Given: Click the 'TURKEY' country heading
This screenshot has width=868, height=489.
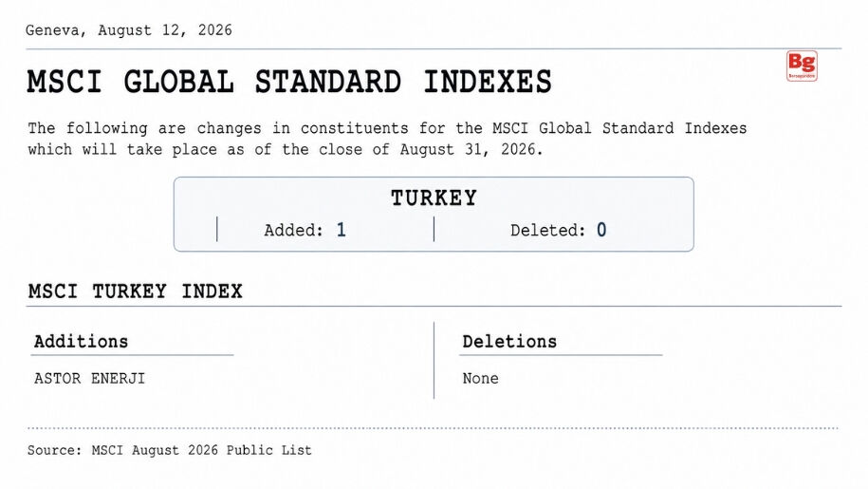Looking at the screenshot, I should [434, 197].
